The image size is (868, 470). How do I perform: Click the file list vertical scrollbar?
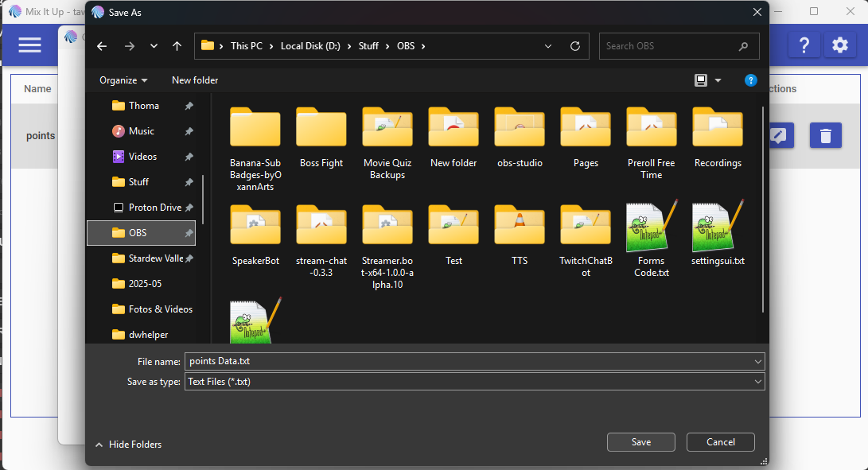point(763,211)
